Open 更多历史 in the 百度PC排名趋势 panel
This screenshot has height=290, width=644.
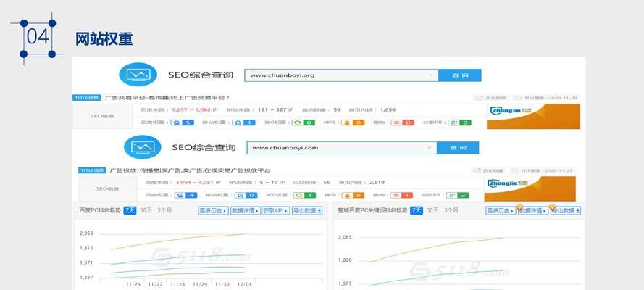(x=213, y=211)
